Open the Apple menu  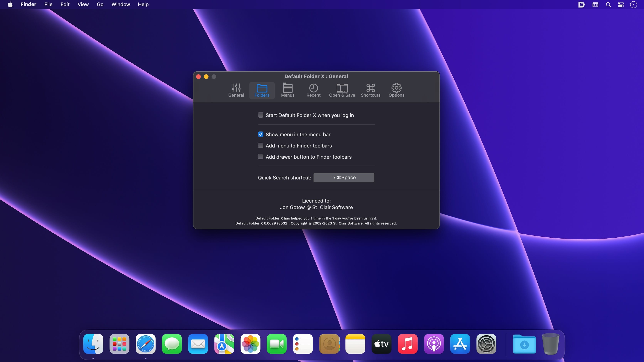10,4
